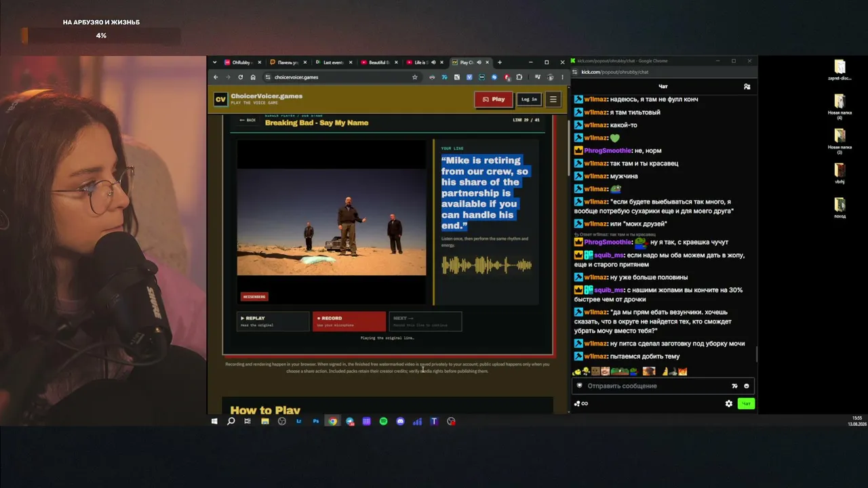The width and height of the screenshot is (868, 488).
Task: Open the Windows Start menu
Action: click(x=214, y=422)
